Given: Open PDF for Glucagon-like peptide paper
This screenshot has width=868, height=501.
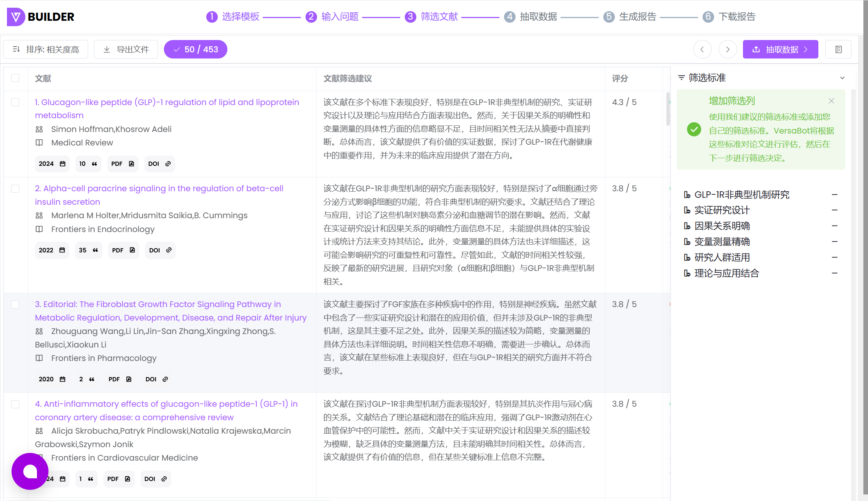Looking at the screenshot, I should 122,164.
